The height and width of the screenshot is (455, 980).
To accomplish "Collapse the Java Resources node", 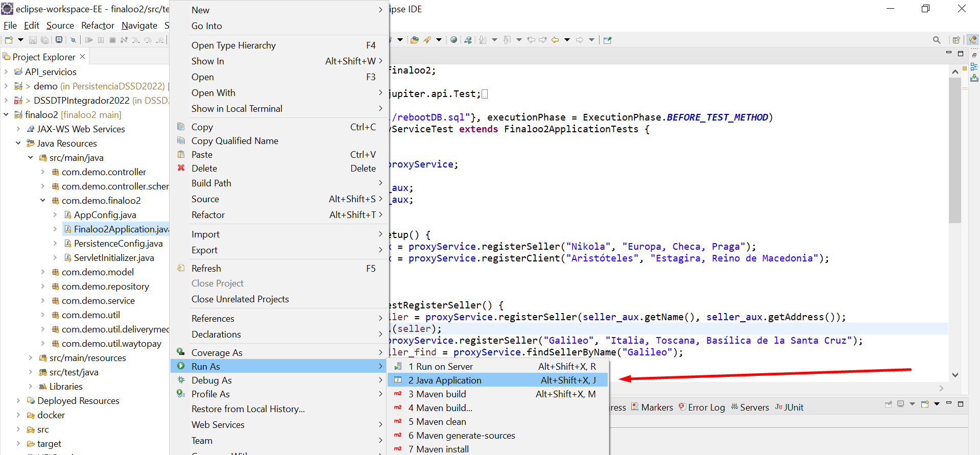I will pyautogui.click(x=18, y=143).
